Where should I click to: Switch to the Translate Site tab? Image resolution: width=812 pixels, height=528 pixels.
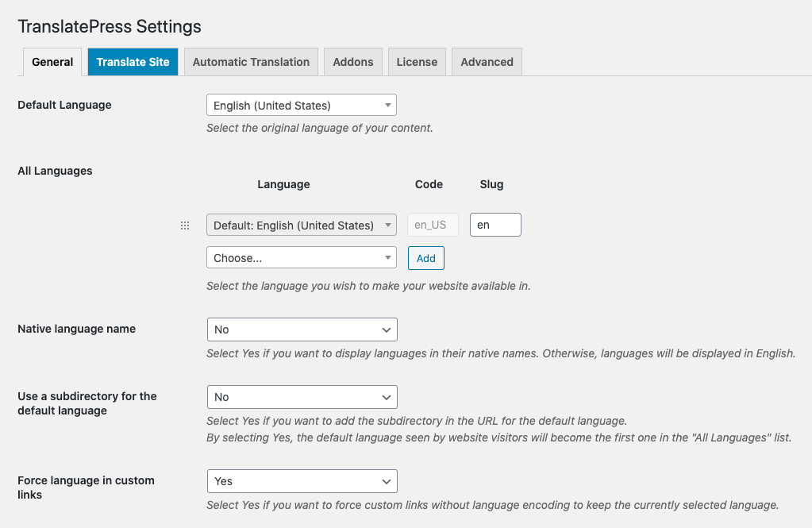coord(133,62)
